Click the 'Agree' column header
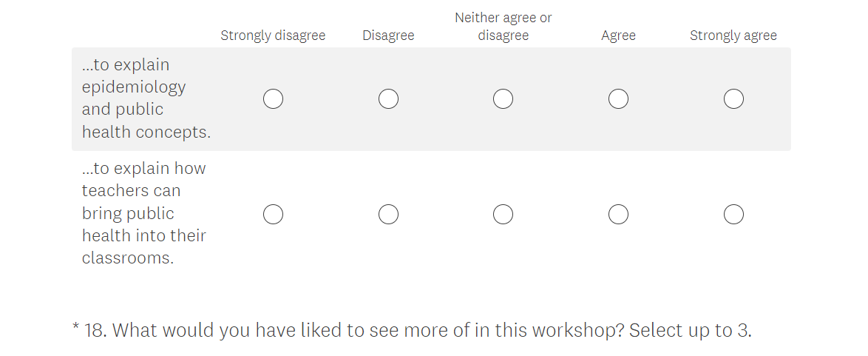The height and width of the screenshot is (356, 868). 618,36
